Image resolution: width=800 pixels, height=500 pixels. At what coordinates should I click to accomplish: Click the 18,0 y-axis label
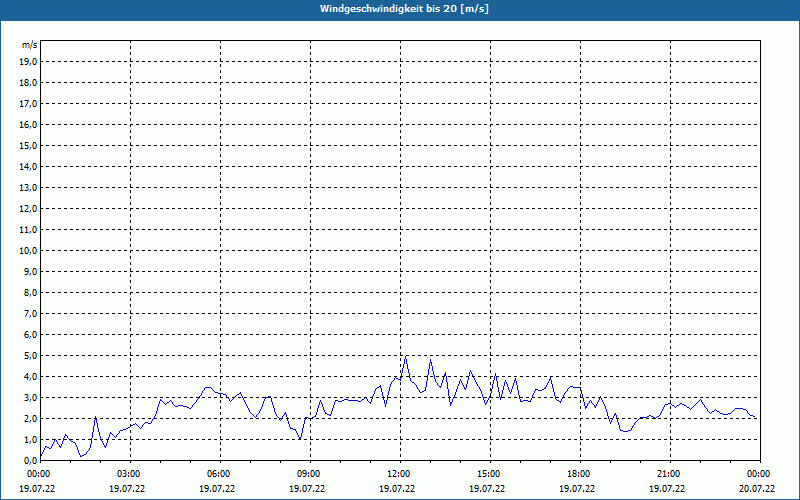28,83
